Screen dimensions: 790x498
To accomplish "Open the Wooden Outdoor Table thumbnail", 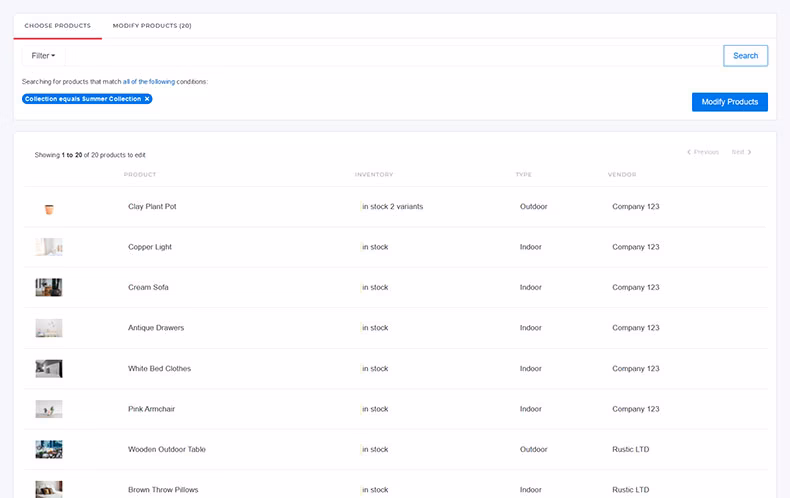I will pos(49,450).
